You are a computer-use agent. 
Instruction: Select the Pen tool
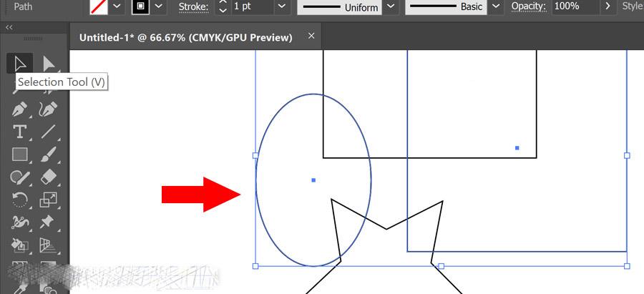pyautogui.click(x=19, y=109)
